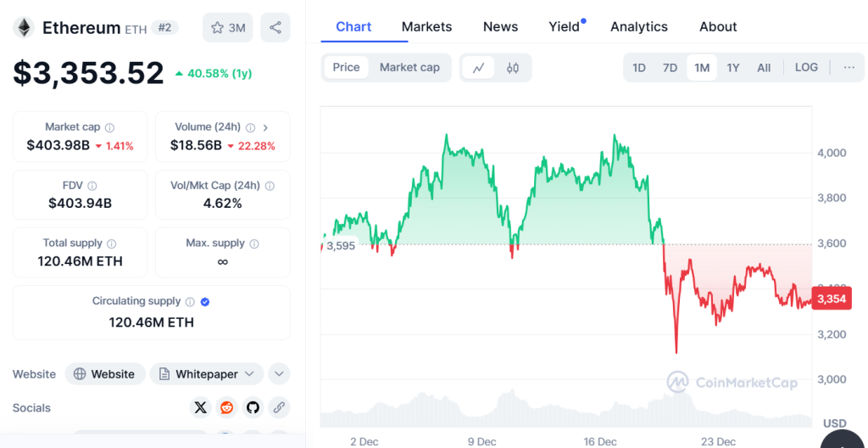The width and height of the screenshot is (868, 448).
Task: Switch to the Markets tab
Action: click(x=426, y=27)
